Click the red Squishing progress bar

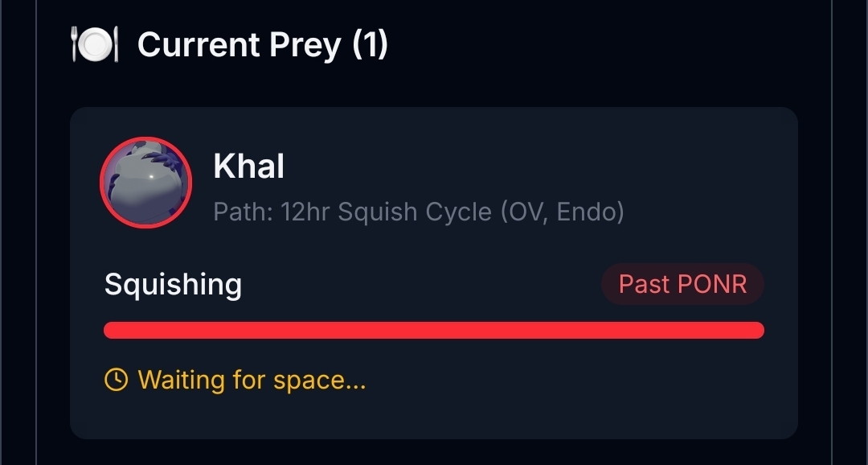coord(434,331)
